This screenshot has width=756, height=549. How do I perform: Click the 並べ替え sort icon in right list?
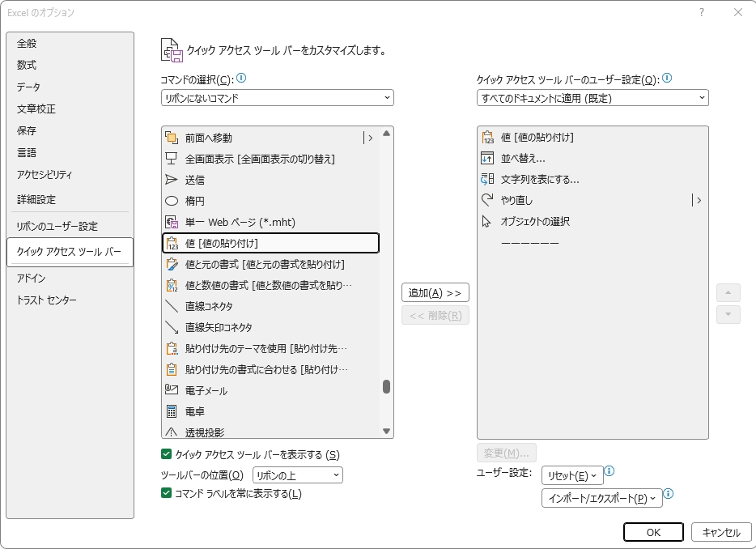(x=486, y=158)
